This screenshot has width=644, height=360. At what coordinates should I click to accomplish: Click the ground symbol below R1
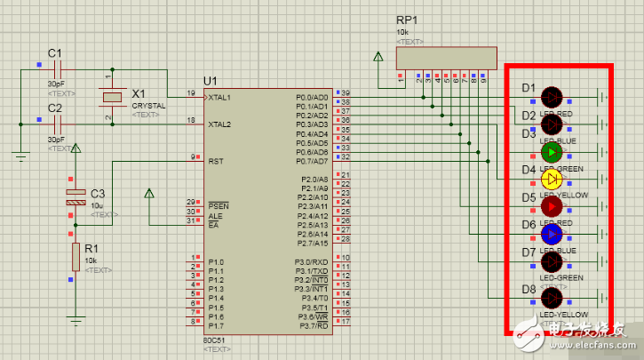(76, 317)
